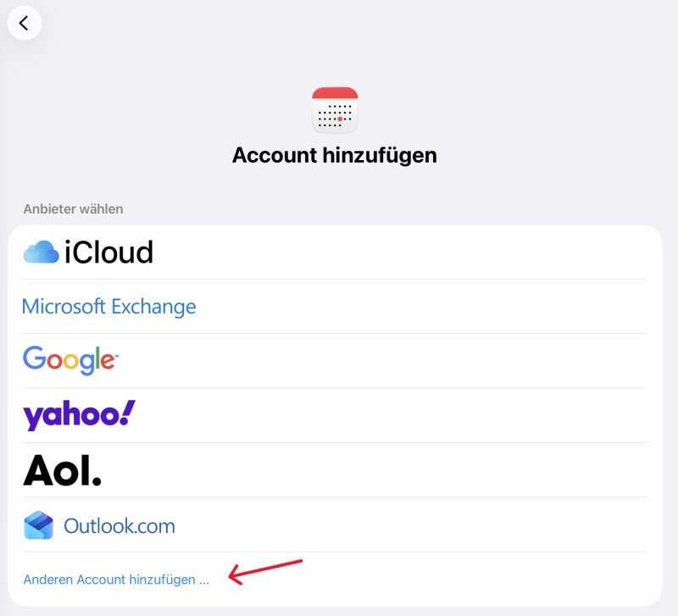678x616 pixels.
Task: Click the Anbieter wählen section label
Action: pyautogui.click(x=73, y=209)
